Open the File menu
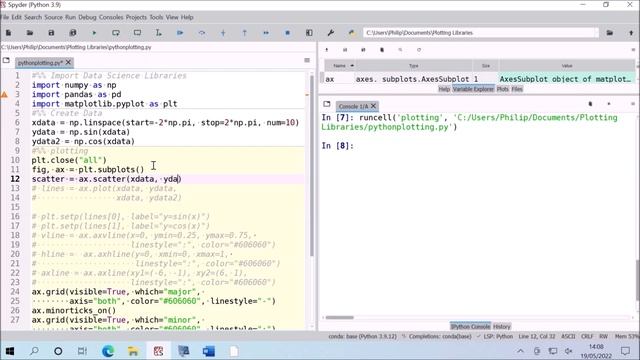 (x=4, y=17)
